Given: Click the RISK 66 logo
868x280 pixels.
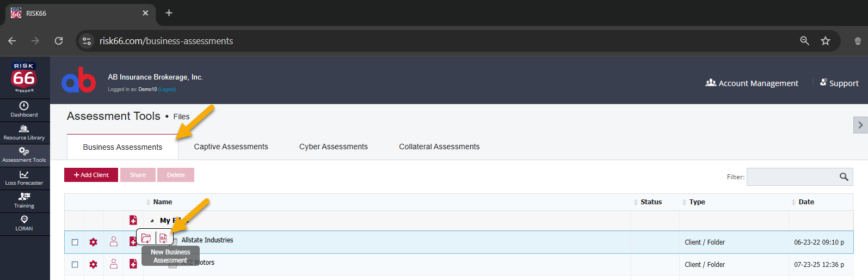Looking at the screenshot, I should pyautogui.click(x=24, y=77).
